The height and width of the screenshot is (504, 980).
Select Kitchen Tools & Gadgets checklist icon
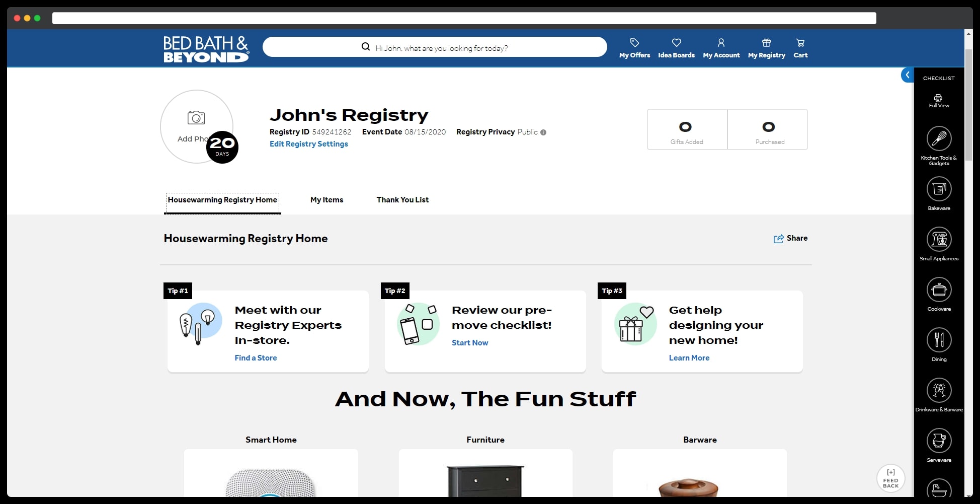tap(939, 138)
